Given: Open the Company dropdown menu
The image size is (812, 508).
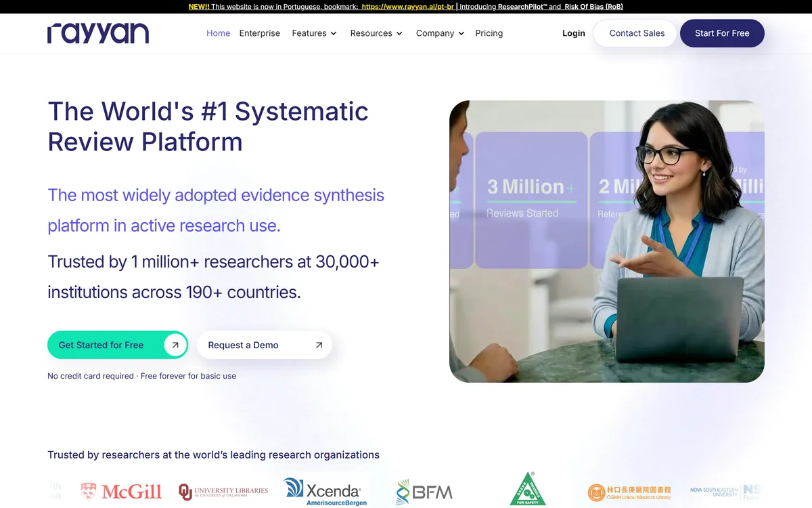Looking at the screenshot, I should [x=441, y=33].
